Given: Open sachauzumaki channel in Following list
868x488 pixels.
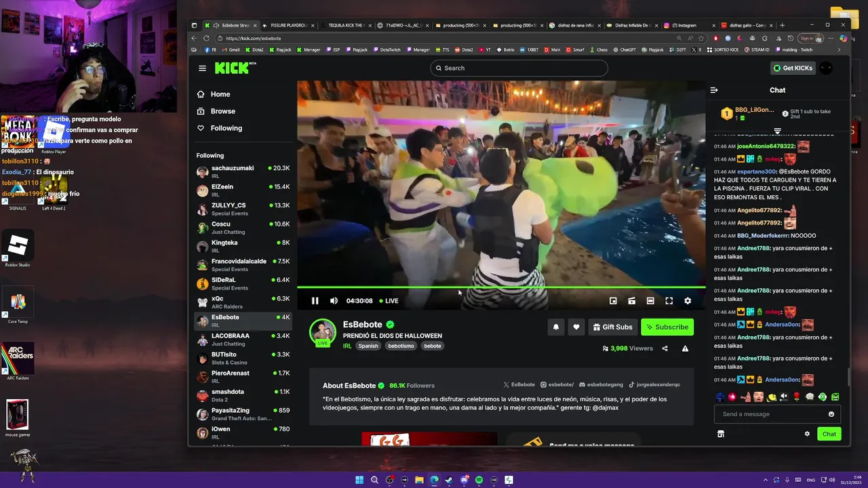Looking at the screenshot, I should pyautogui.click(x=244, y=171).
